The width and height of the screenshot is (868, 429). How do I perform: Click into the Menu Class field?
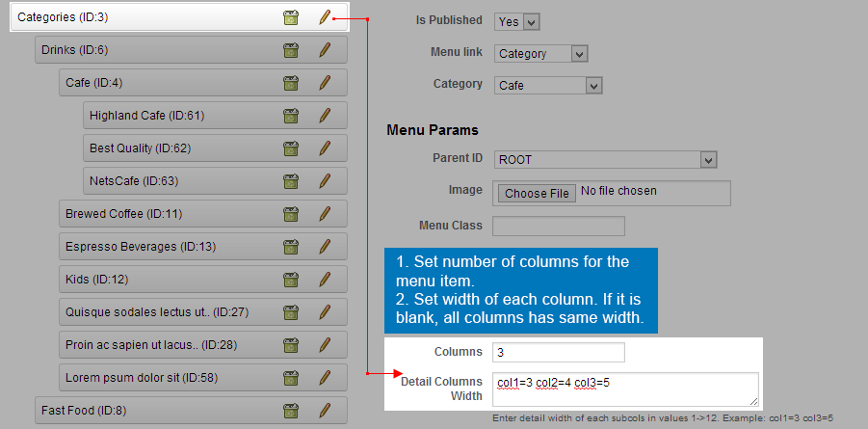[559, 227]
